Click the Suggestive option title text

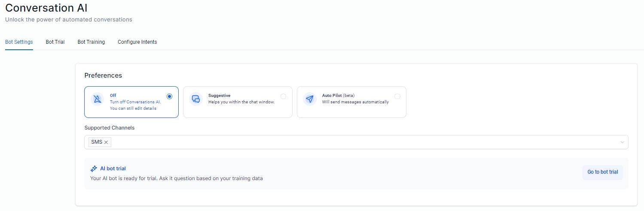click(219, 96)
